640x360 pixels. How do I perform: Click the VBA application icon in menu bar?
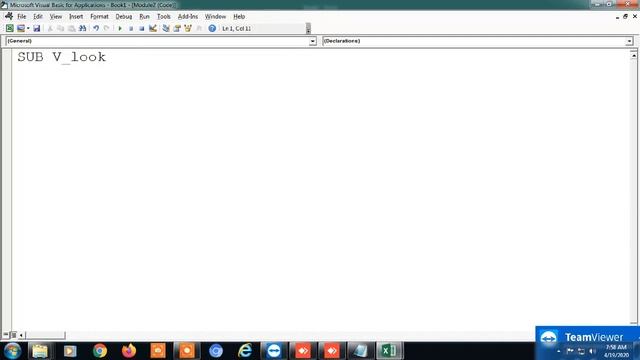(9, 16)
